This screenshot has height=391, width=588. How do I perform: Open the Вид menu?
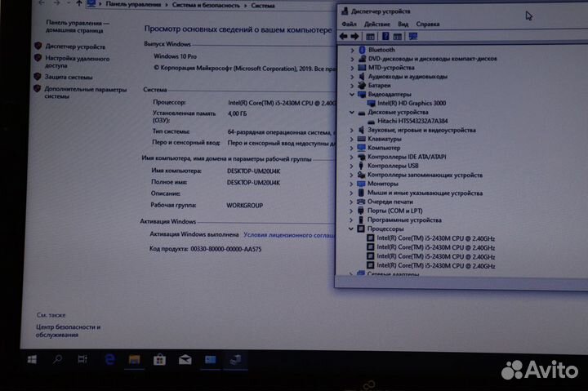[x=403, y=24]
